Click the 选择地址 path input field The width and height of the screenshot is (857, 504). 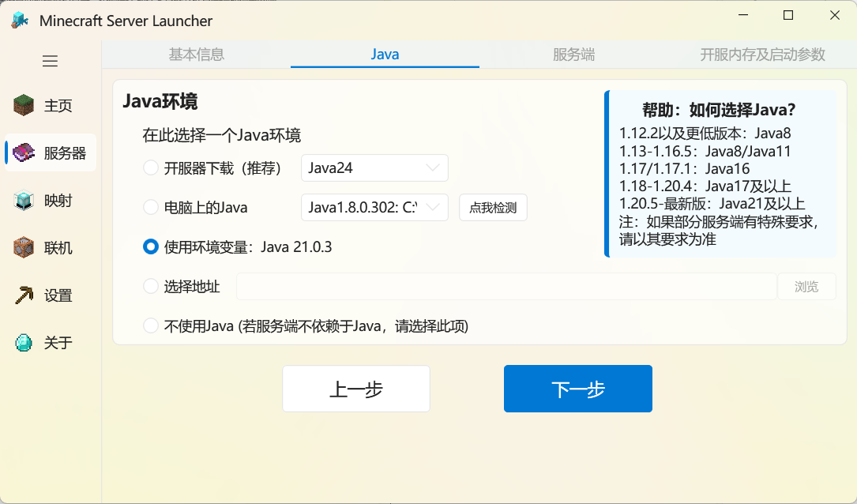pos(506,286)
